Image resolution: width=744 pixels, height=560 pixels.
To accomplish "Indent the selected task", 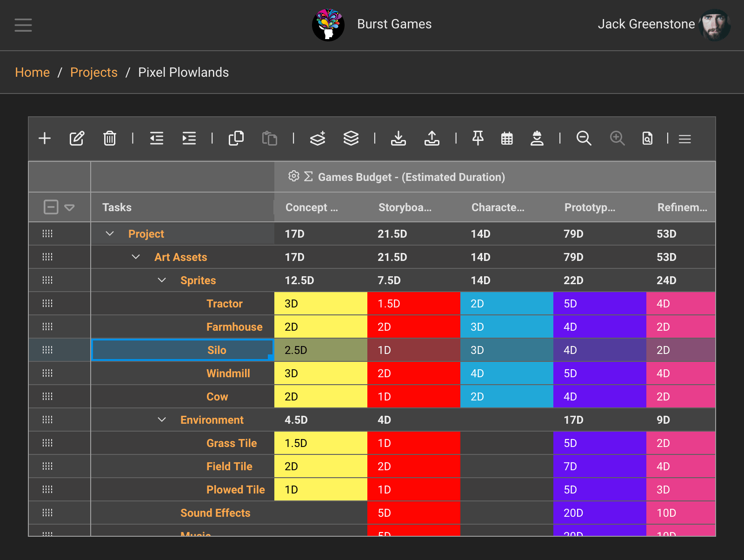I will tap(189, 138).
